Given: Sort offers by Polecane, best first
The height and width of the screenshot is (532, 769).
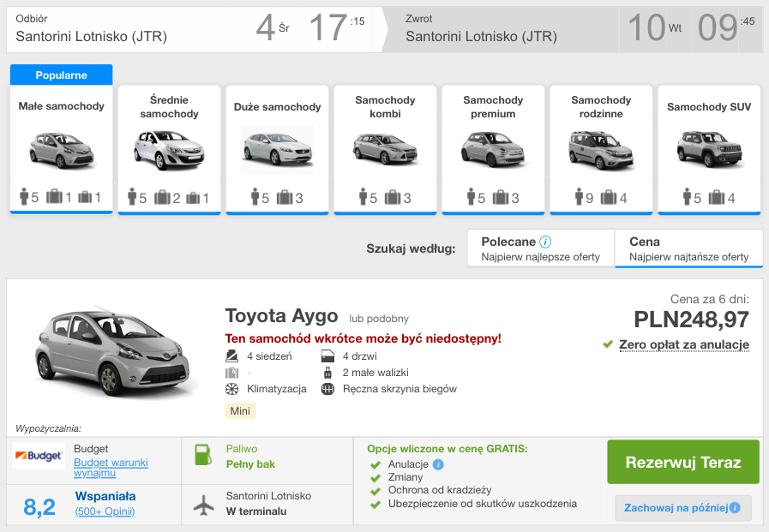Looking at the screenshot, I should 540,248.
